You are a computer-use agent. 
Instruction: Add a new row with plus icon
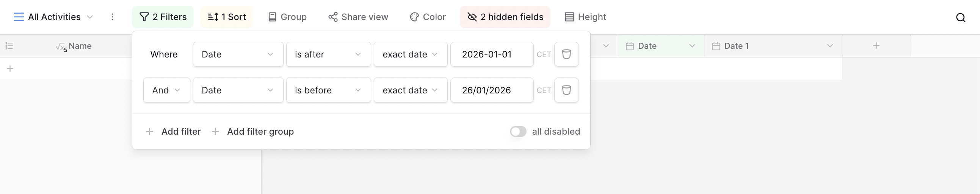(10, 69)
